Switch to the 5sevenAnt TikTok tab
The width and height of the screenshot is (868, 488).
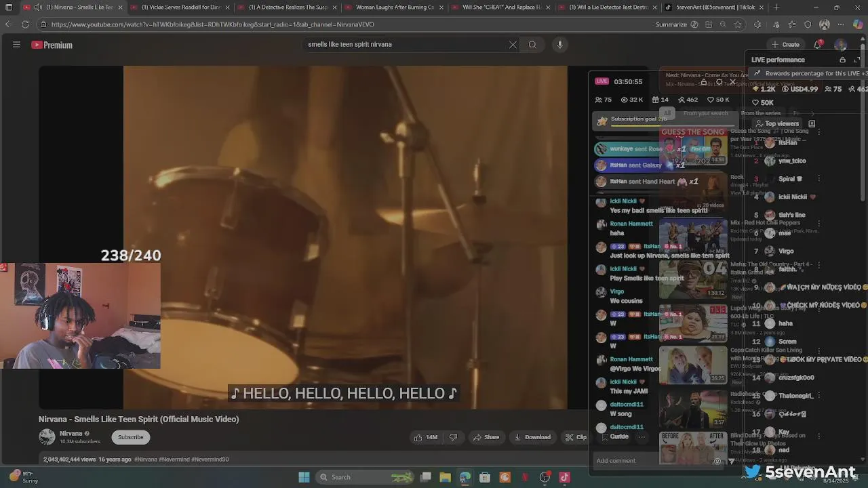(715, 7)
